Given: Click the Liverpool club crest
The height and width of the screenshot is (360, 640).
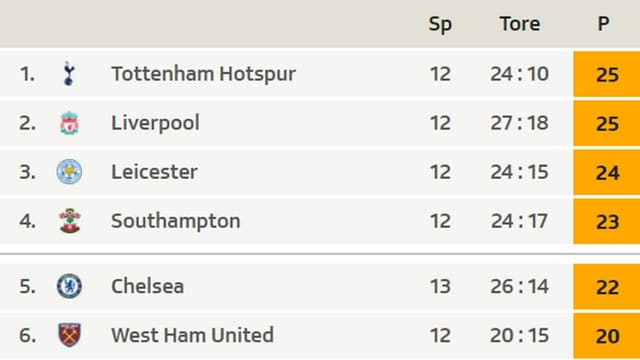Looking at the screenshot, I should [x=69, y=123].
